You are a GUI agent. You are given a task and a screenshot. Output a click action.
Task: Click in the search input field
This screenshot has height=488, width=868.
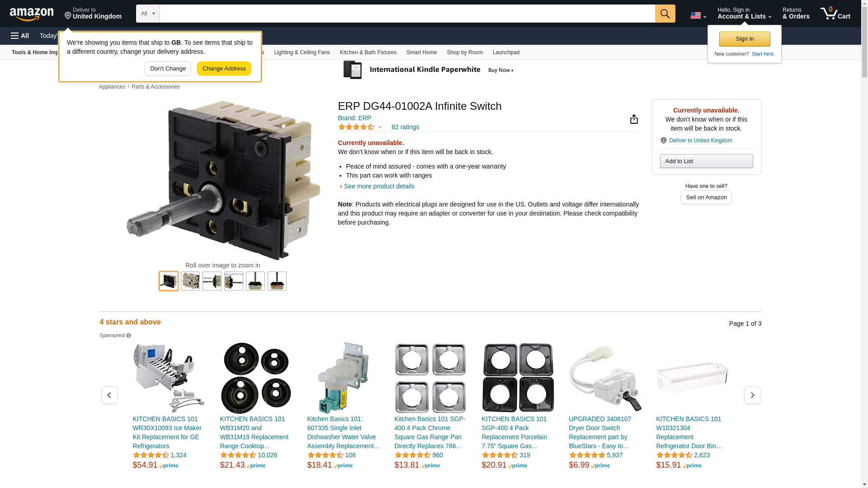(407, 14)
